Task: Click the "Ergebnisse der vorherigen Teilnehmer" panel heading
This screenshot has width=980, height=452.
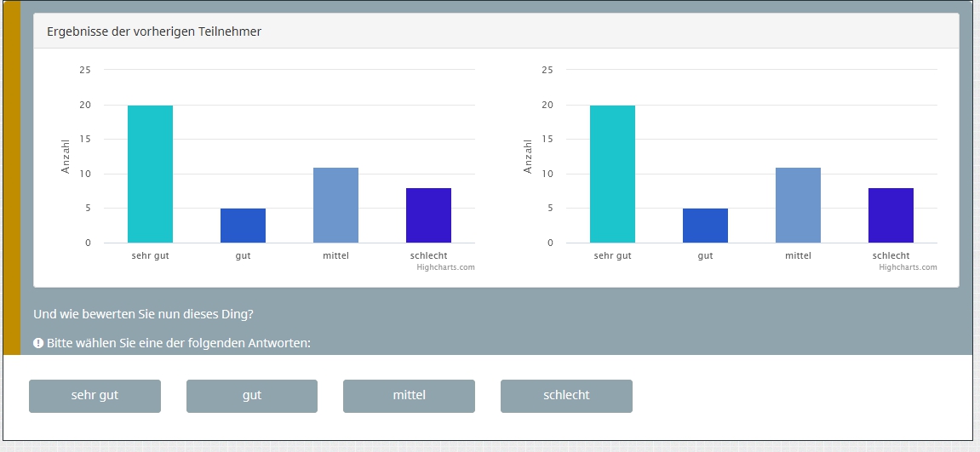Action: click(x=154, y=31)
